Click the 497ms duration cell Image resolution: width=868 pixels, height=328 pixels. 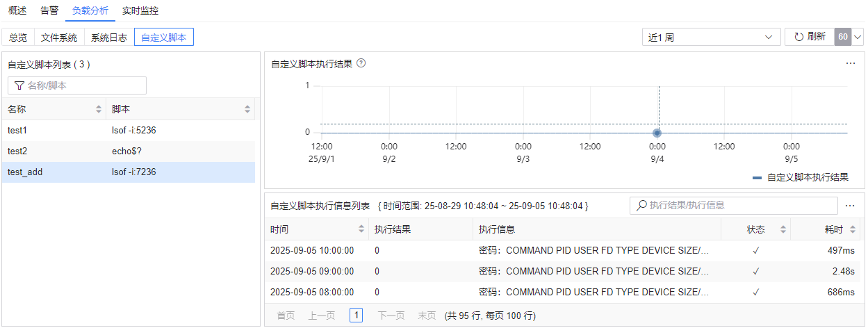coord(841,250)
